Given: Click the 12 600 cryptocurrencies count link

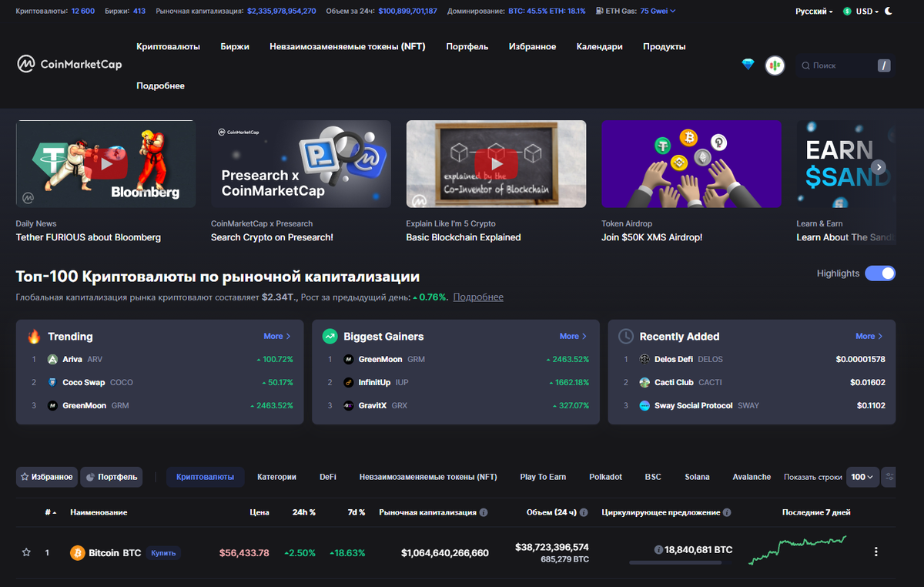Looking at the screenshot, I should [x=83, y=12].
